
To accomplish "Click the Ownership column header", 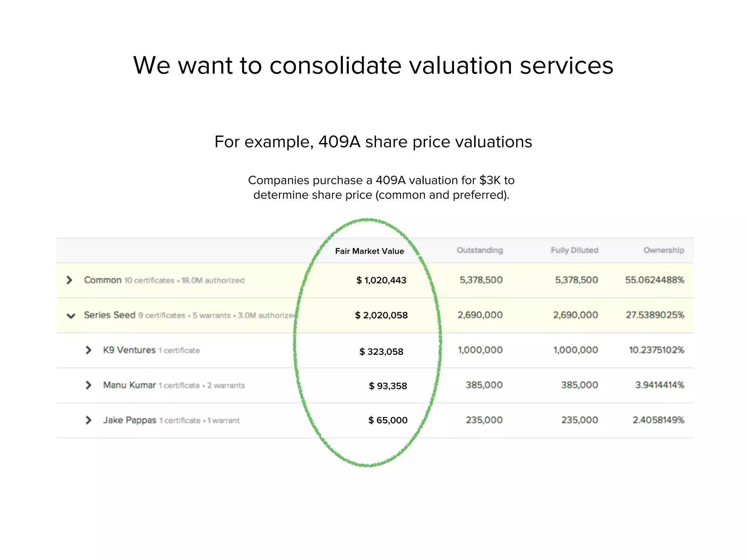I will tap(664, 250).
